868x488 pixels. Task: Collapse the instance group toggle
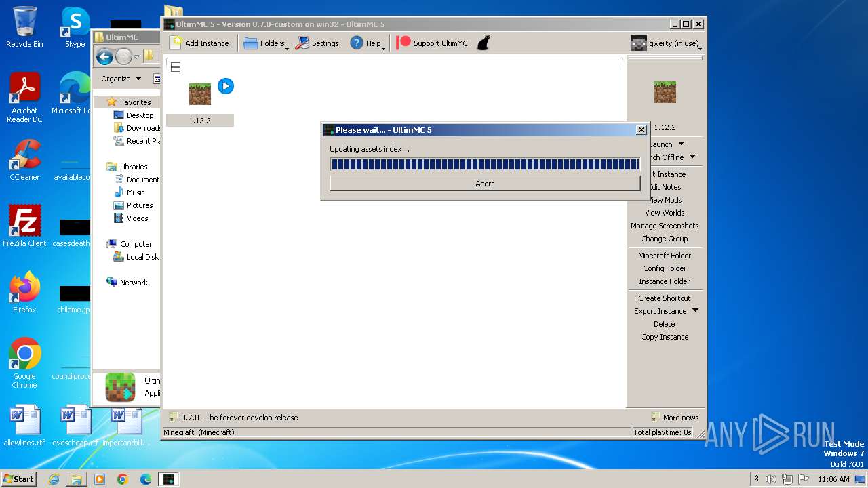pyautogui.click(x=175, y=67)
